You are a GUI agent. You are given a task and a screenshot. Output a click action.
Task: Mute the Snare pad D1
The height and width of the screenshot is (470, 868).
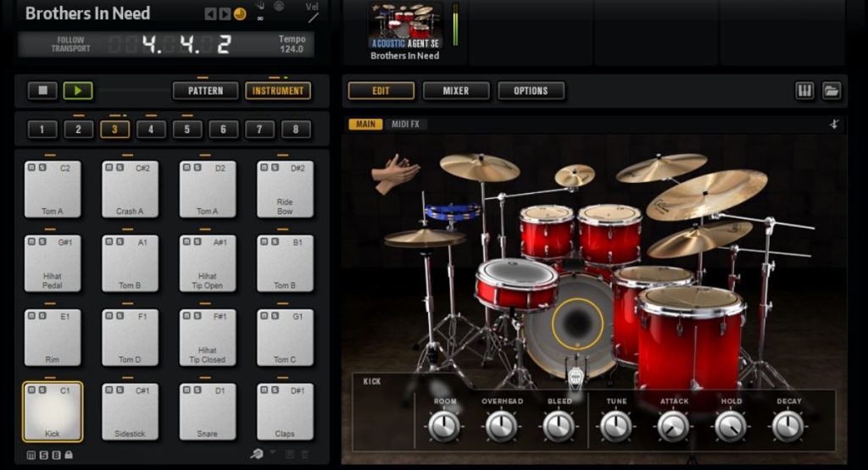[186, 390]
